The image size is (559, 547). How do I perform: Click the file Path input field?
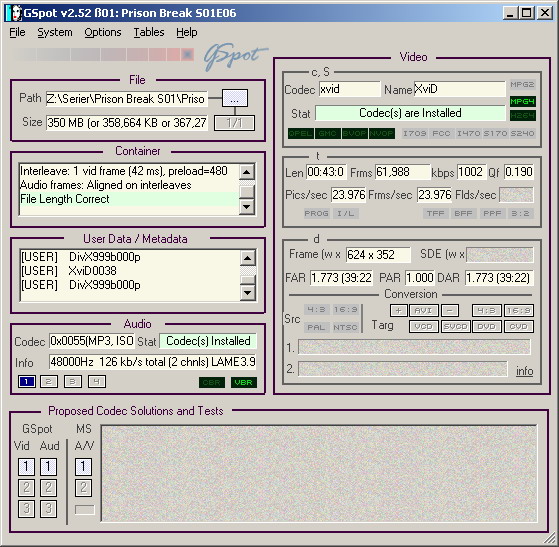pos(127,99)
